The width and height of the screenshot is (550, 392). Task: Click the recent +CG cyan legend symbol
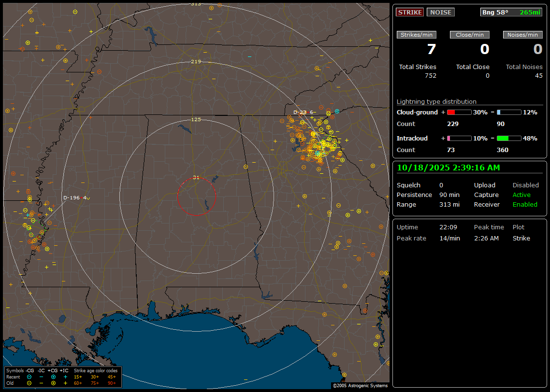pyautogui.click(x=53, y=377)
